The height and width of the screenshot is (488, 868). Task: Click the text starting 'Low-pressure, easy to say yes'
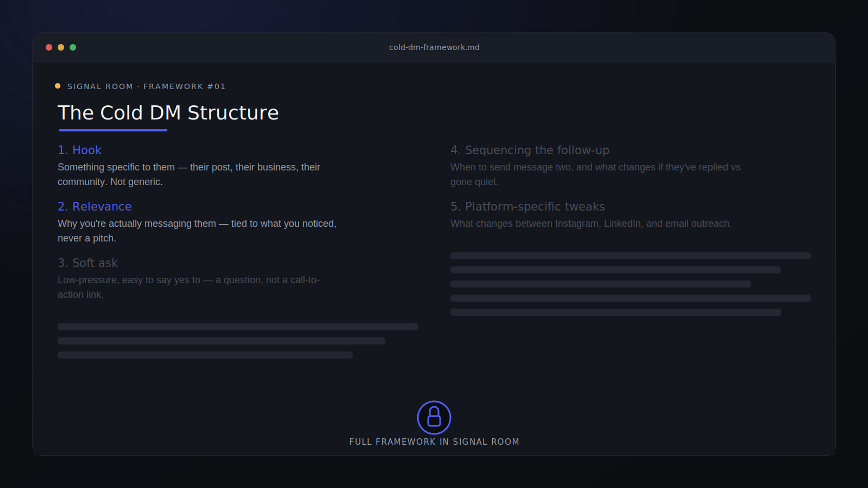[189, 287]
